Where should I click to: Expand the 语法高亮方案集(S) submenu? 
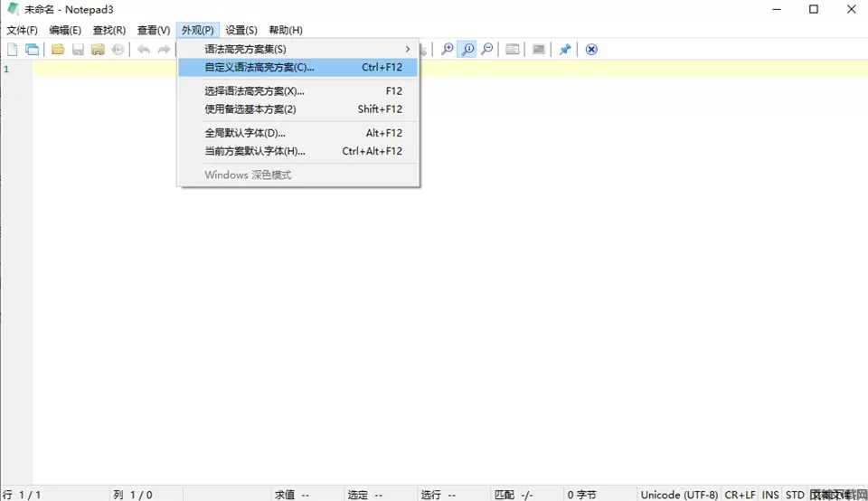pyautogui.click(x=297, y=49)
